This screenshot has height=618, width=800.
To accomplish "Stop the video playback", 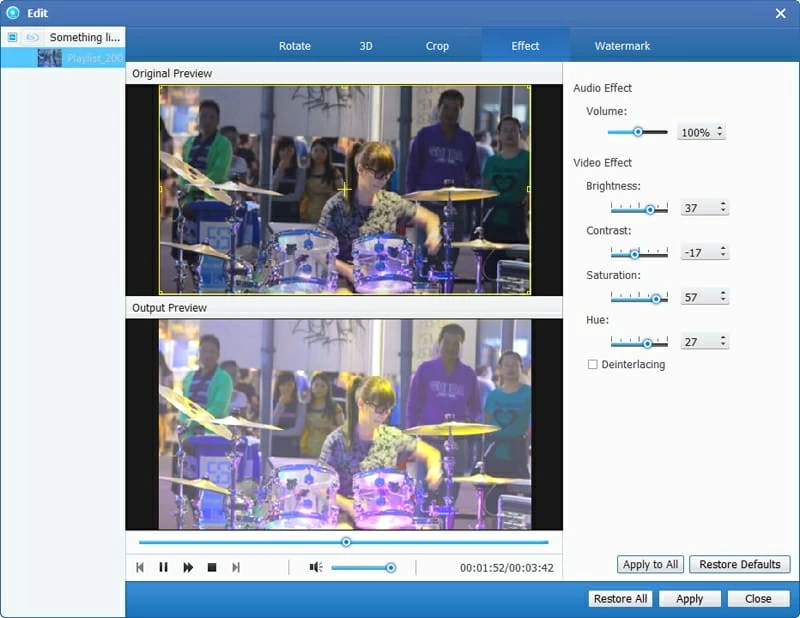I will (212, 567).
